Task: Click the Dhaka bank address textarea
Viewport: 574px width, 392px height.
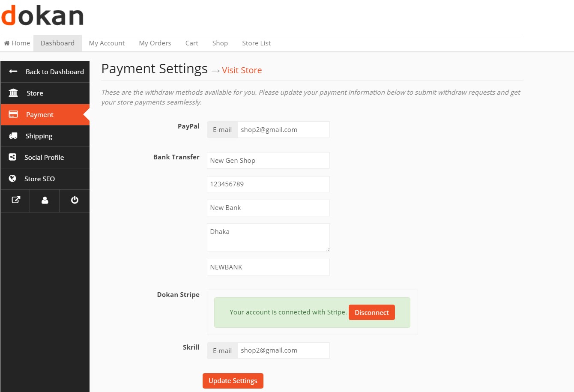Action: 268,237
